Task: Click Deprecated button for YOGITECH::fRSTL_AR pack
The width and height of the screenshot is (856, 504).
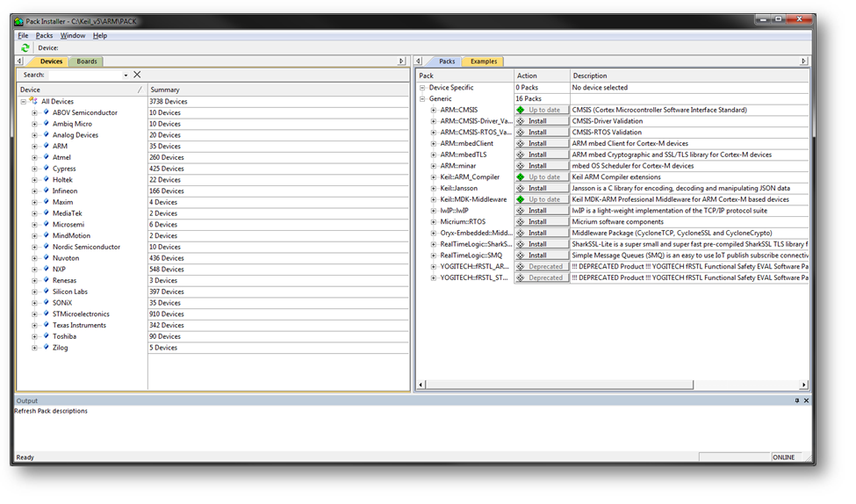Action: point(542,266)
